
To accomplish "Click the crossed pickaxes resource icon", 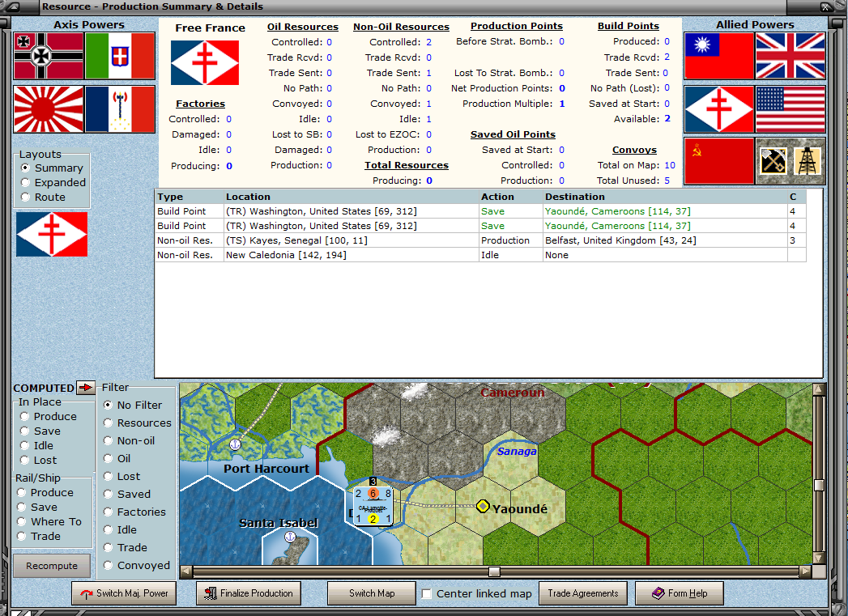I will point(773,161).
